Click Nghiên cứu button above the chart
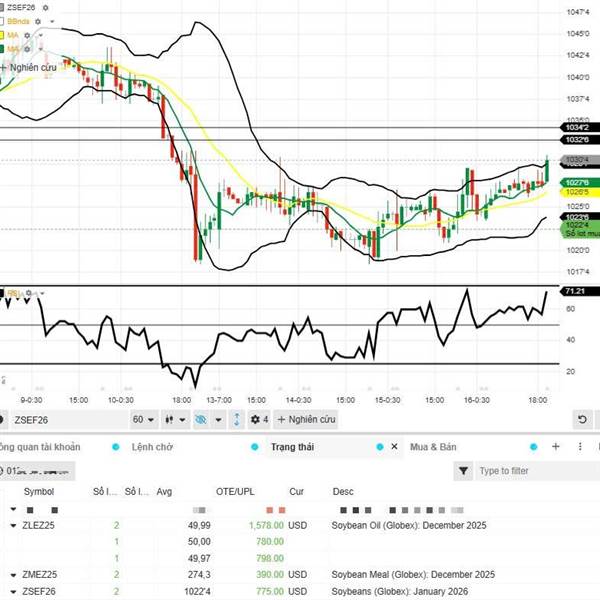This screenshot has height=600, width=600. click(34, 67)
